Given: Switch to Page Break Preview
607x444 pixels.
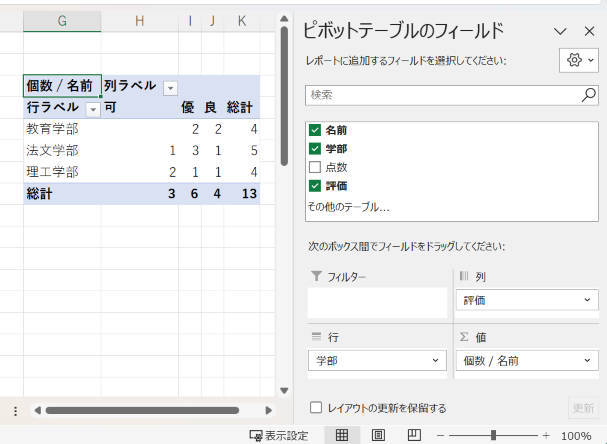Looking at the screenshot, I should coord(414,435).
